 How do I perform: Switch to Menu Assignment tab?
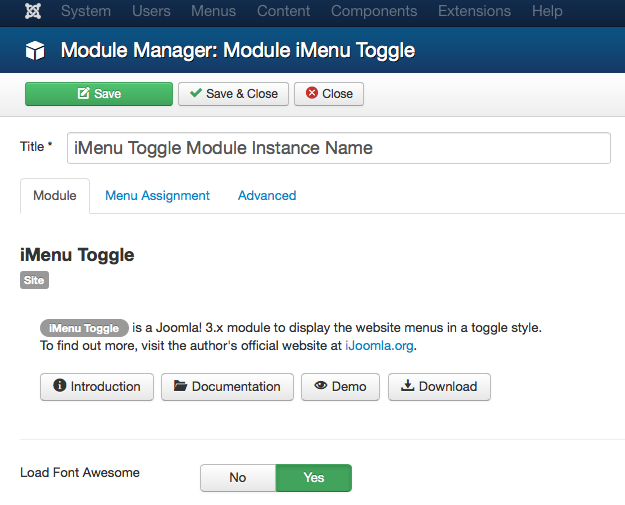point(157,196)
